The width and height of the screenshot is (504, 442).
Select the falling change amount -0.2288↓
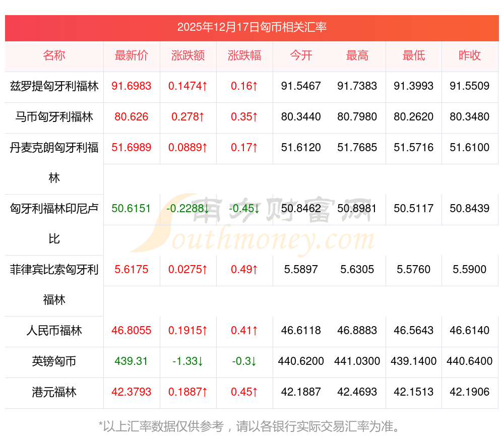coord(188,208)
